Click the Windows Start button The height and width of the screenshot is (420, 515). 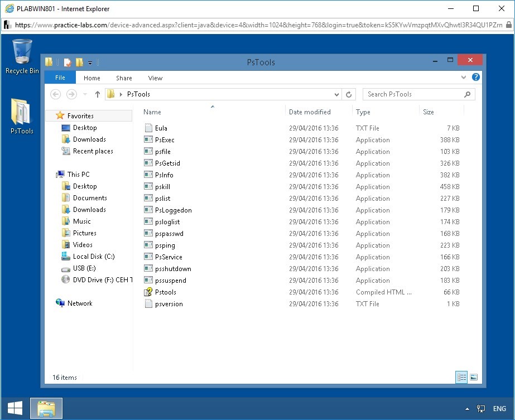[x=15, y=409]
